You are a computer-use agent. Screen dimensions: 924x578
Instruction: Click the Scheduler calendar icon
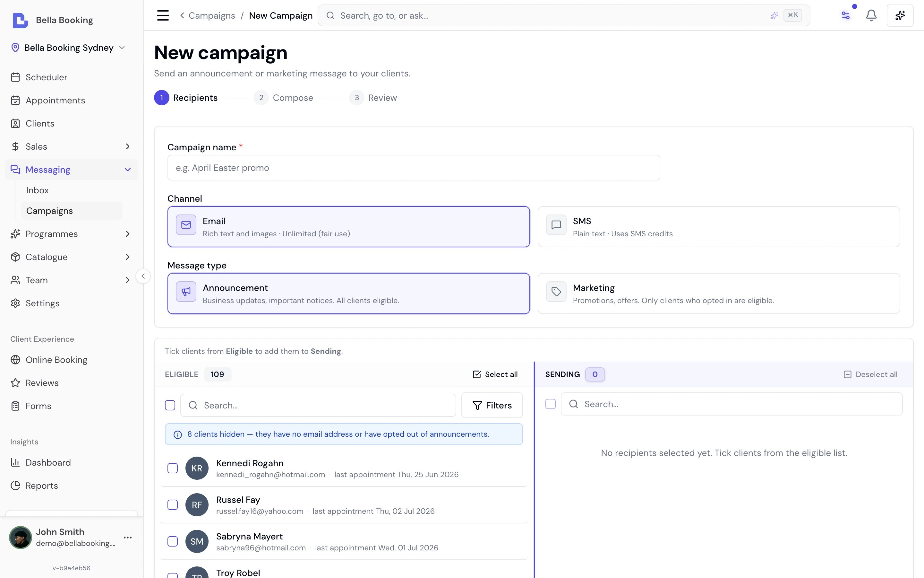[15, 77]
